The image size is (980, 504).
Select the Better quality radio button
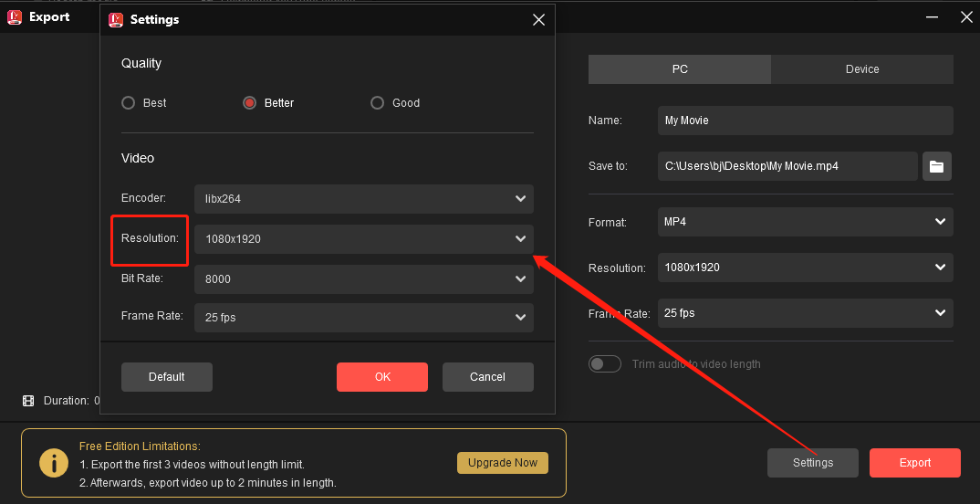pyautogui.click(x=249, y=103)
